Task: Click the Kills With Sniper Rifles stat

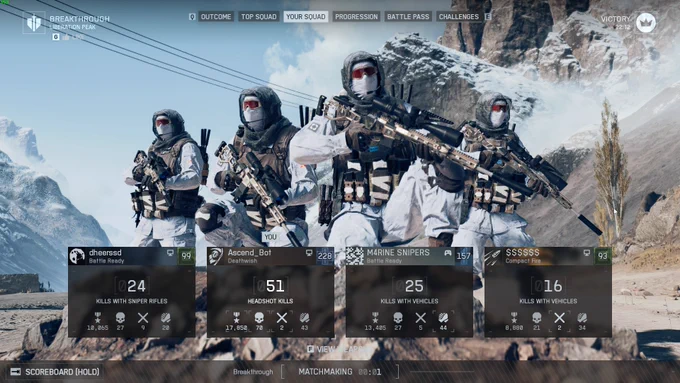Action: (x=131, y=301)
